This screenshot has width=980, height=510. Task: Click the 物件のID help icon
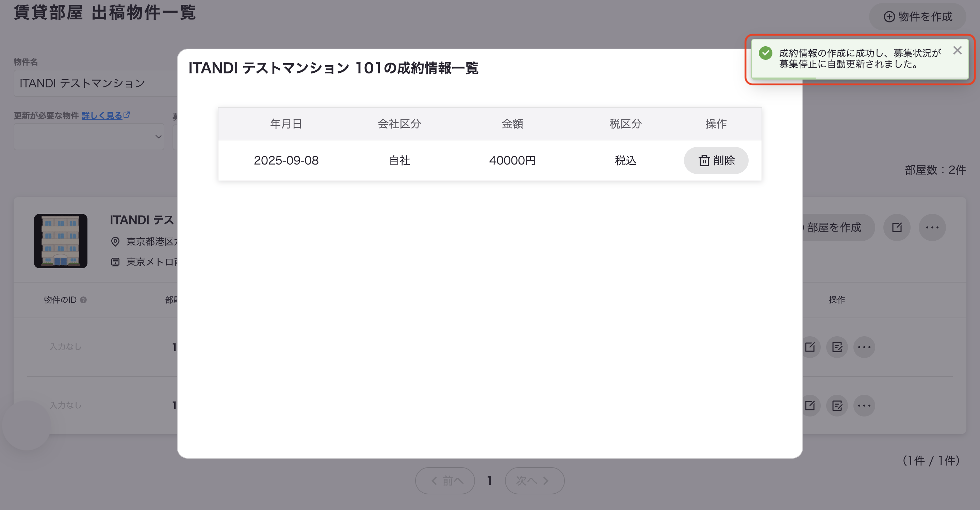tap(83, 300)
